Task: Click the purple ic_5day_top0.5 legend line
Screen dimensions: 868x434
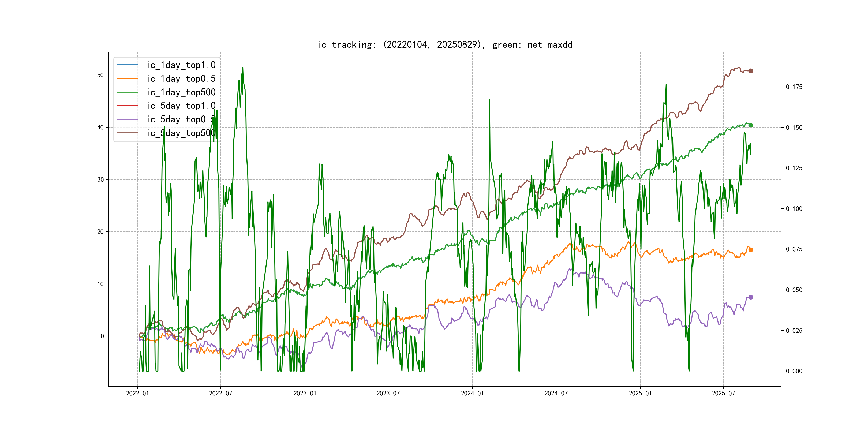Action: (127, 119)
